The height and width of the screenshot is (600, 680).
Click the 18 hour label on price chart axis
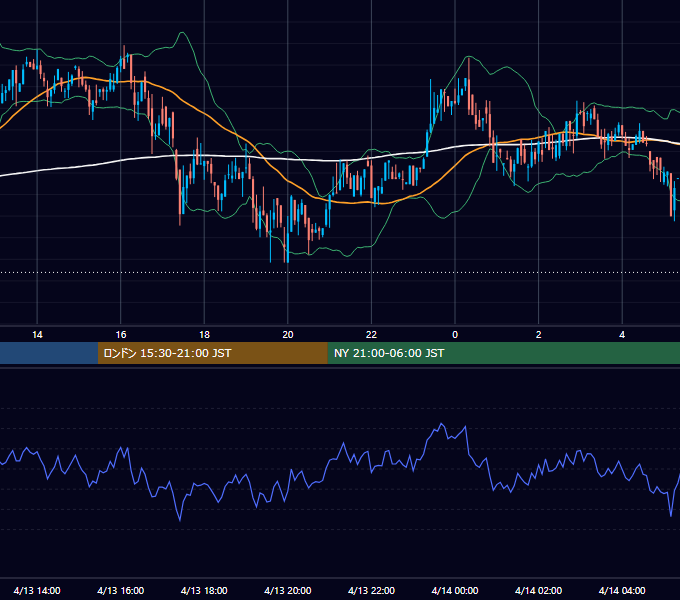204,335
